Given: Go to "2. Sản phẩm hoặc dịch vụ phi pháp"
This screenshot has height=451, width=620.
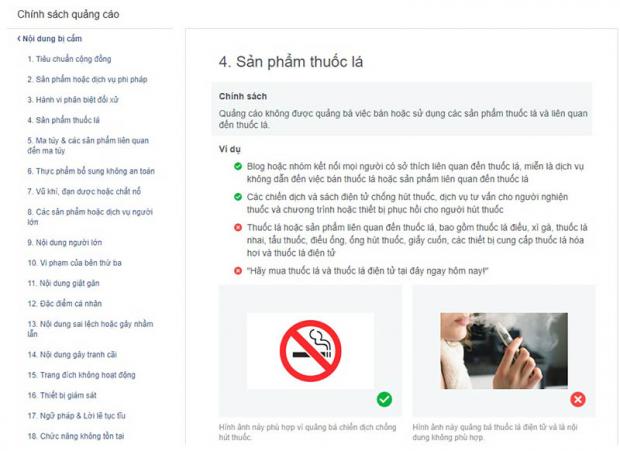Looking at the screenshot, I should (x=87, y=79).
